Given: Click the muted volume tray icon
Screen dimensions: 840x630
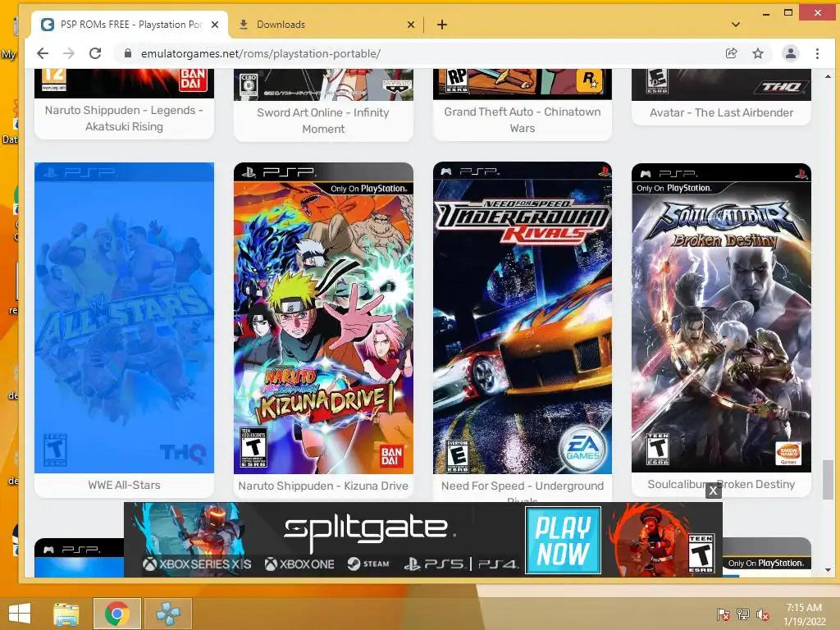Looking at the screenshot, I should [x=763, y=614].
